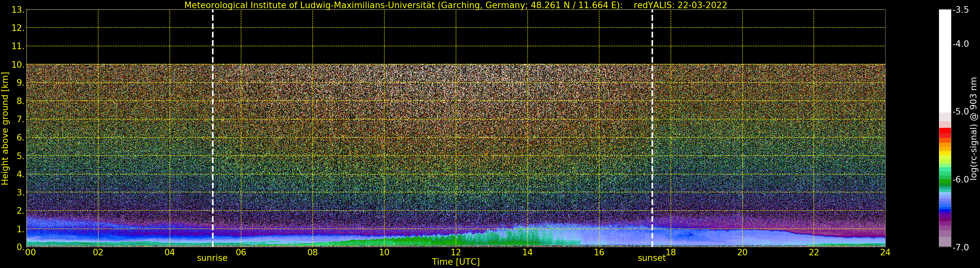Click the x-axis tick label '04'

coord(170,252)
